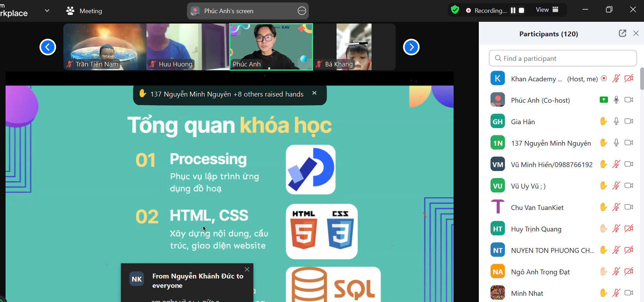Open the Workplace dropdown chevron
The image size is (644, 302).
click(47, 11)
